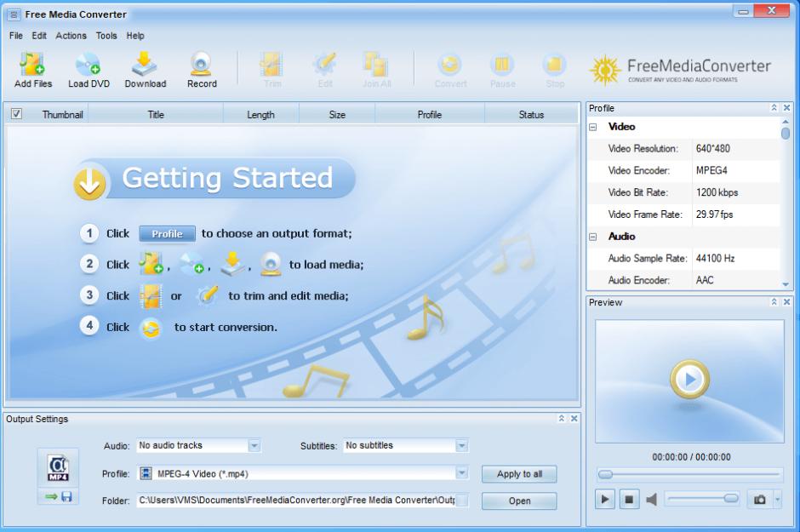
Task: Click the Length column header
Action: (260, 115)
